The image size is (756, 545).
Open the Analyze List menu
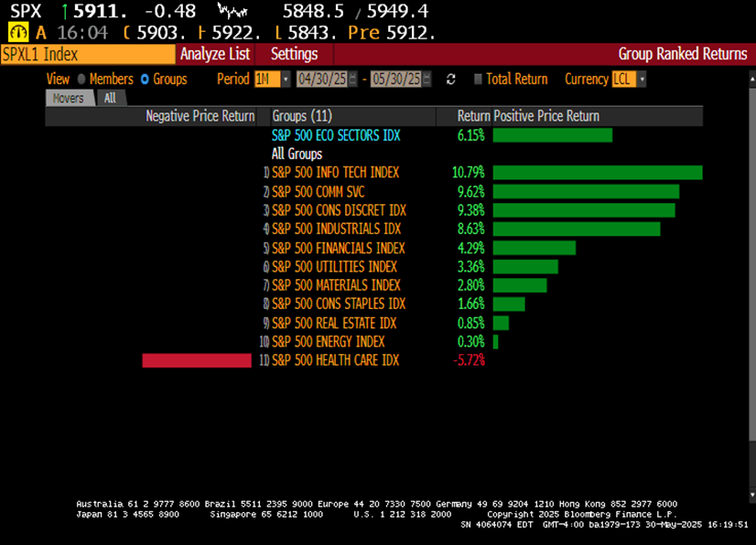click(x=215, y=54)
